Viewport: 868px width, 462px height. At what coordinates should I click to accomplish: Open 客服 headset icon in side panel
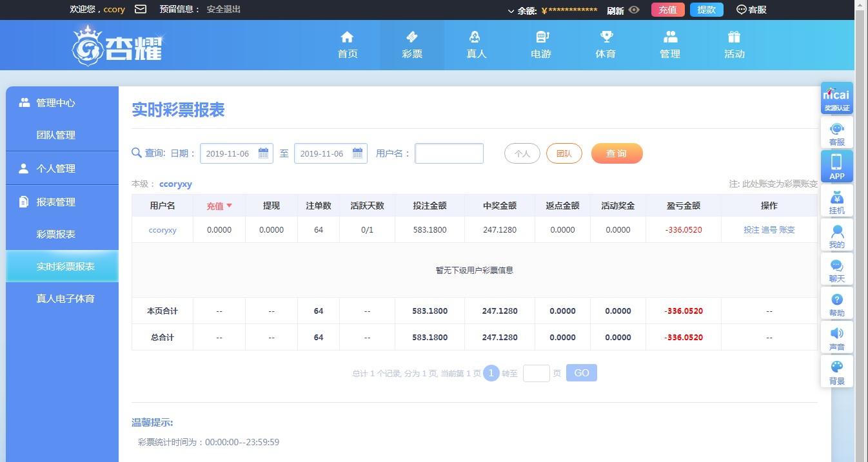[x=837, y=132]
